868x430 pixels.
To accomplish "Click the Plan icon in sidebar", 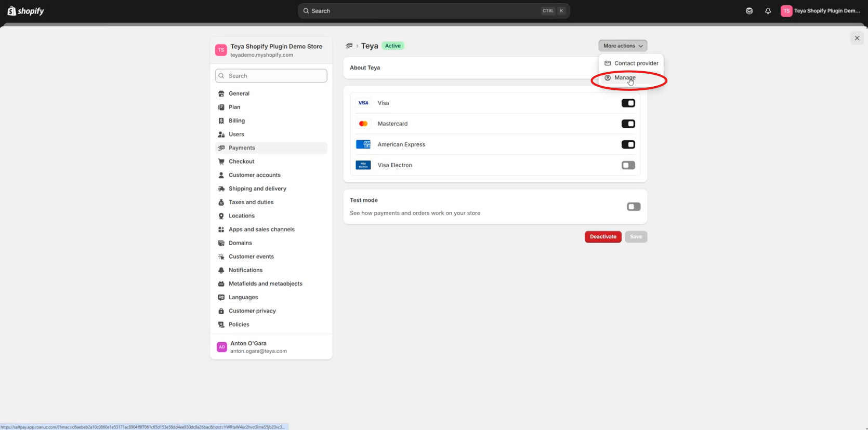I will pyautogui.click(x=221, y=107).
